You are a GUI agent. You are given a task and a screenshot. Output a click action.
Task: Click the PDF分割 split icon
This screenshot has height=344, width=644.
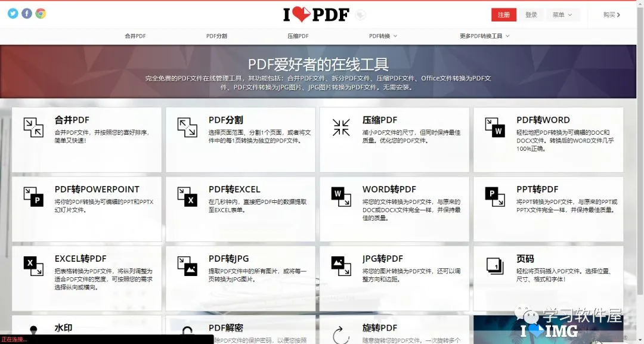click(x=187, y=127)
